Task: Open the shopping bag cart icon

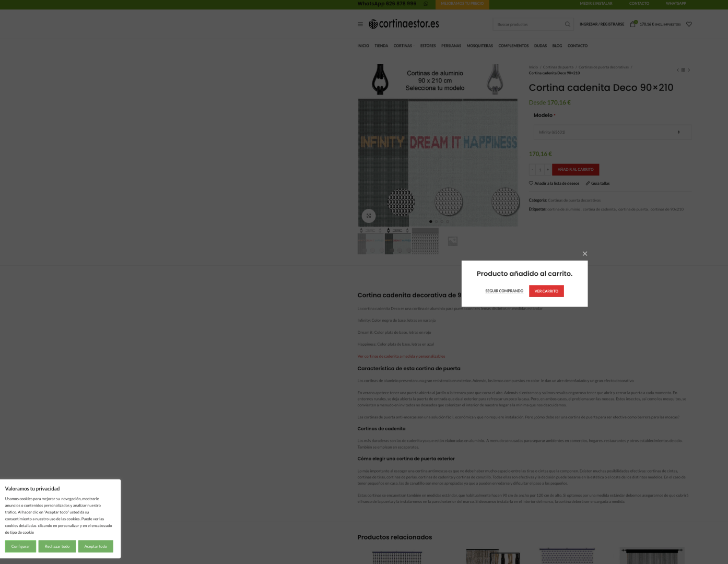Action: coord(633,24)
